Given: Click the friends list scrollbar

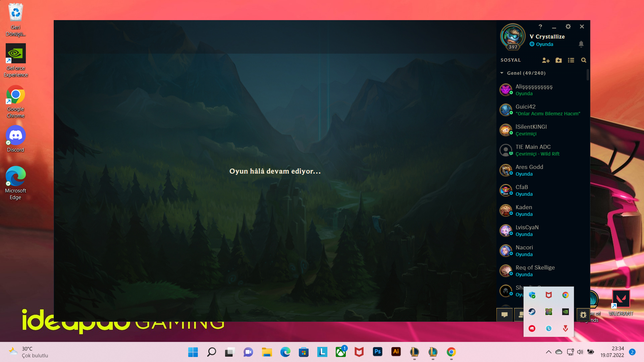Looking at the screenshot, I should [x=588, y=74].
